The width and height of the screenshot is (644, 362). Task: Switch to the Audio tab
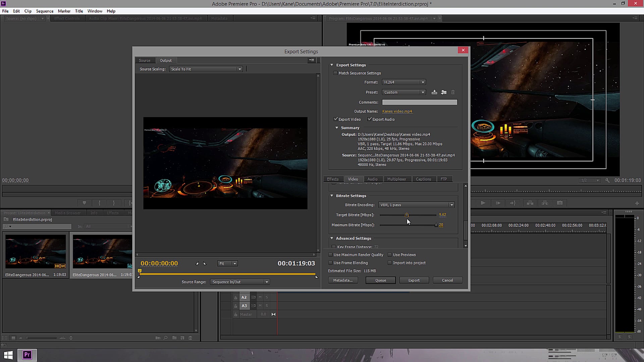[x=372, y=179]
